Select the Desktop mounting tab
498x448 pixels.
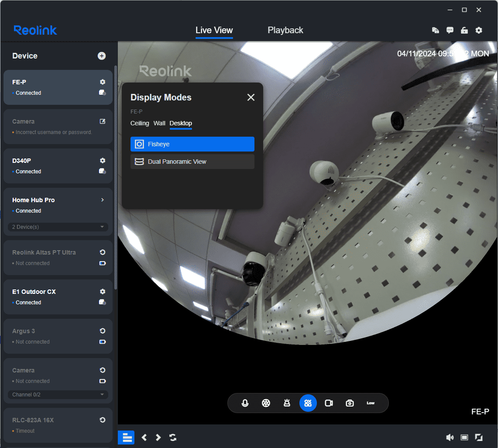click(x=181, y=123)
